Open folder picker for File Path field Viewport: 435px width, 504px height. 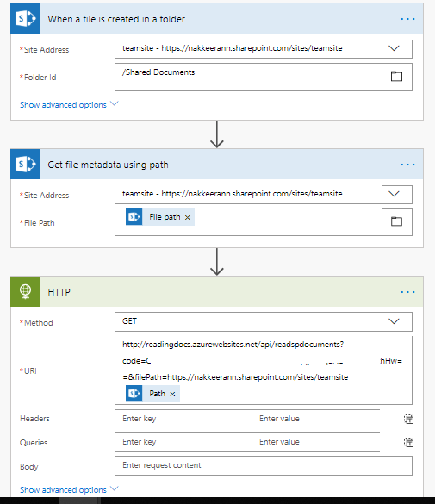(x=396, y=221)
